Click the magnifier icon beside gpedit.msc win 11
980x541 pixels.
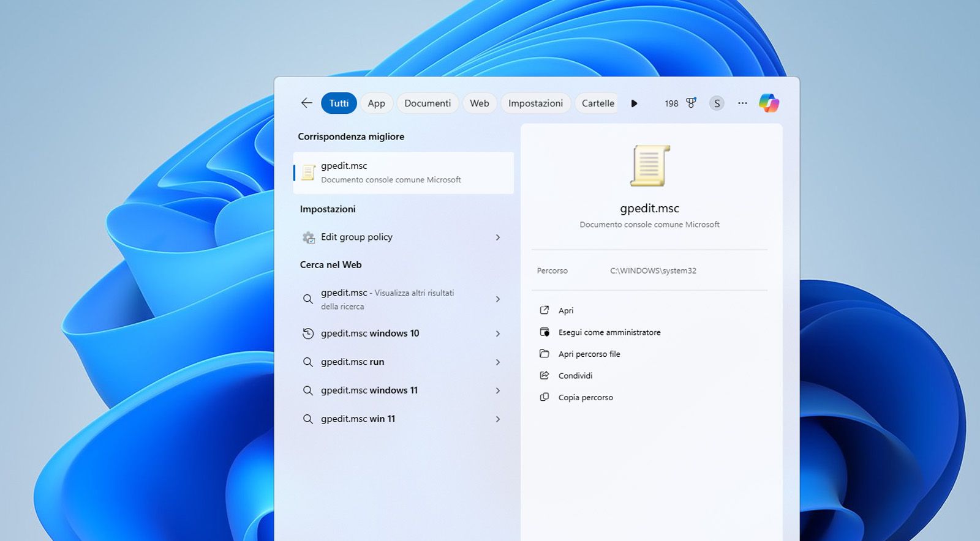pyautogui.click(x=308, y=419)
